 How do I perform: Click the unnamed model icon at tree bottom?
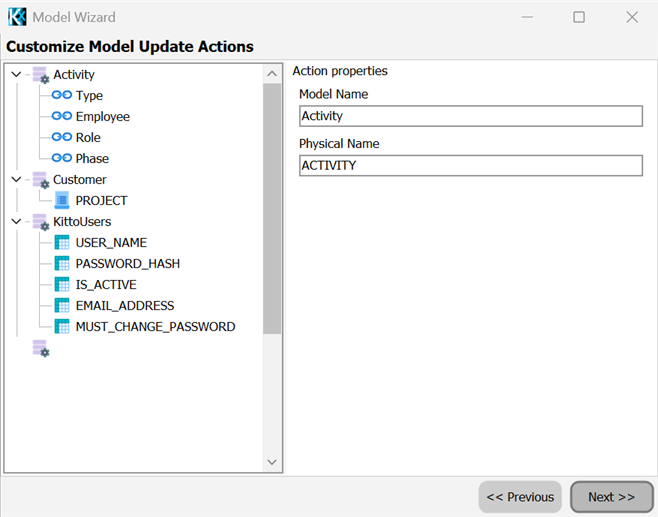tap(41, 348)
